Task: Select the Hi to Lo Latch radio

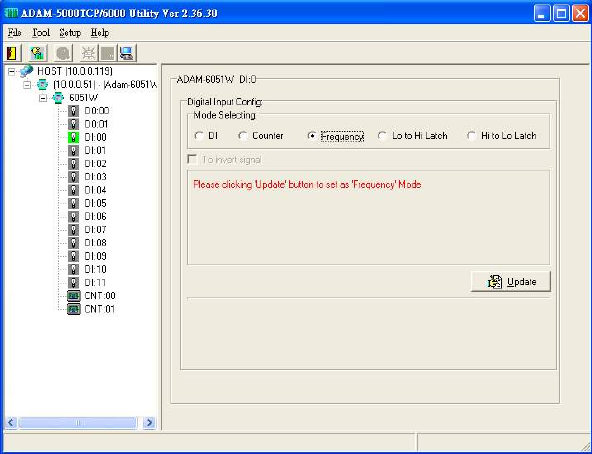Action: (471, 136)
